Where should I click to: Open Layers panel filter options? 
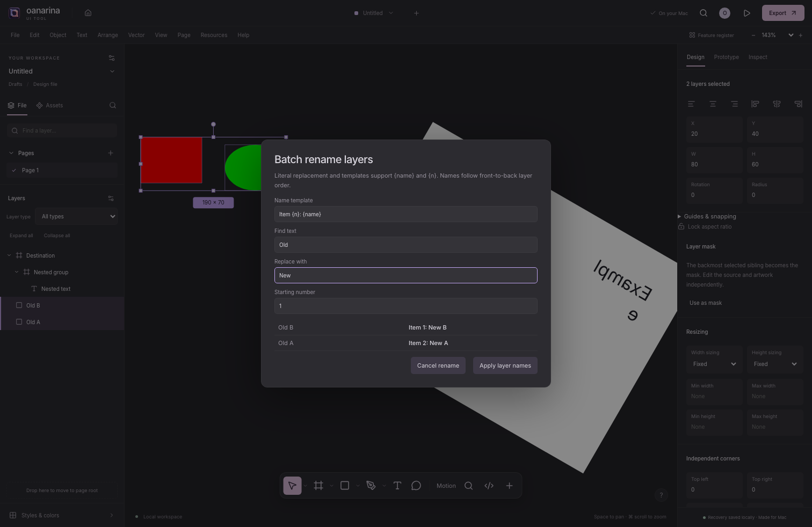111,199
